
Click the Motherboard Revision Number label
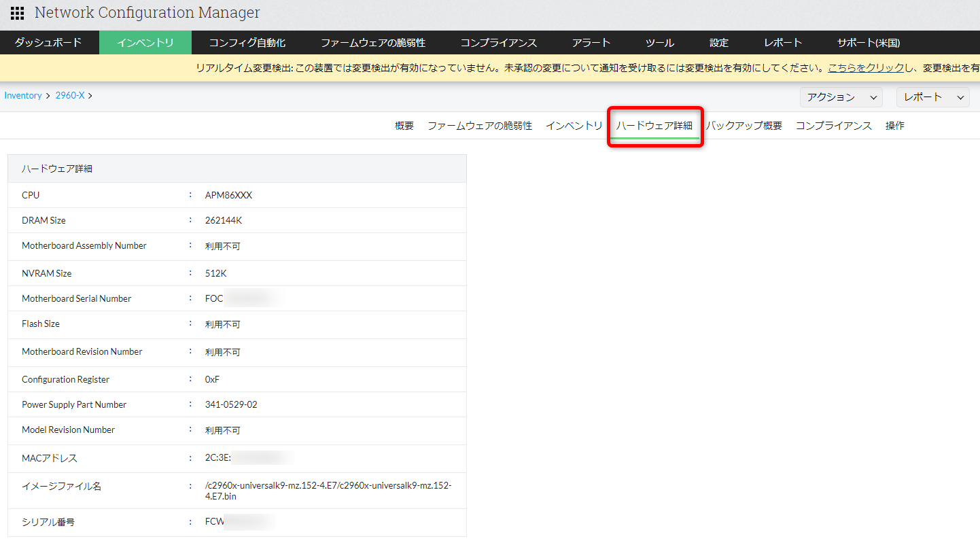pyautogui.click(x=82, y=351)
